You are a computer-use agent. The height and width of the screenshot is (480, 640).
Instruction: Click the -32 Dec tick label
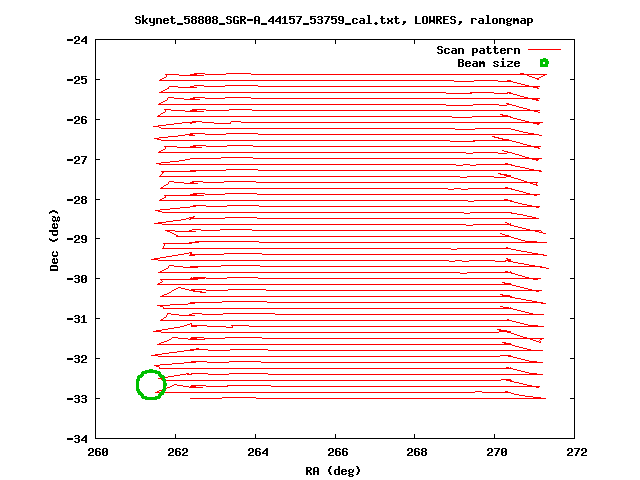[77, 359]
